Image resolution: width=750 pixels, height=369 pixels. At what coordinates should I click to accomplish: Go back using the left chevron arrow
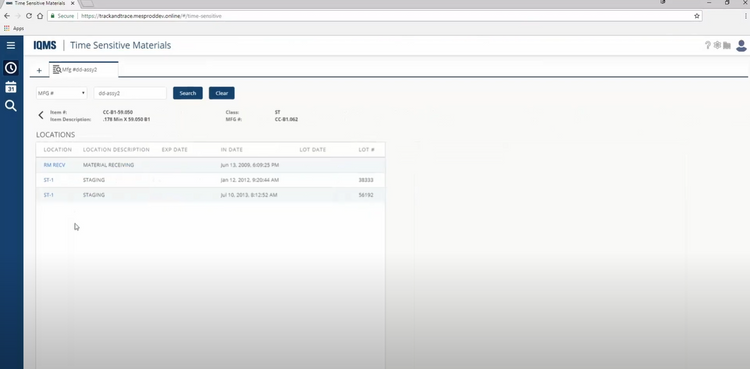(41, 115)
